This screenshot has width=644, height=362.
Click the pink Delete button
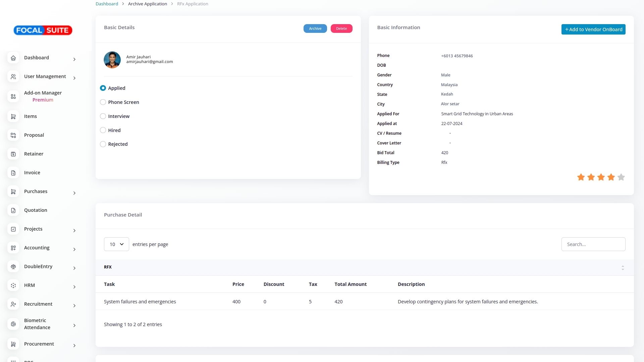[341, 28]
